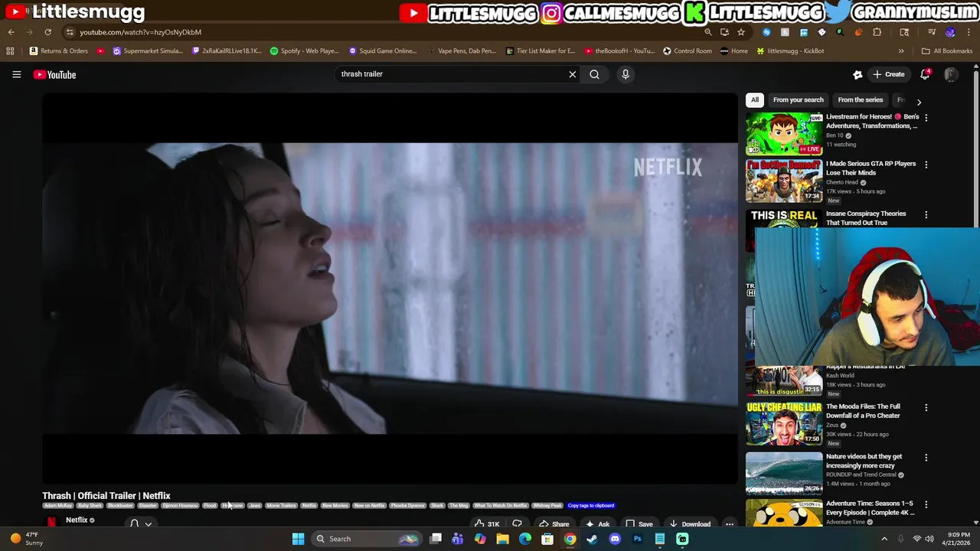Open Steam from the taskbar
This screenshot has width=980, height=551.
[x=592, y=539]
